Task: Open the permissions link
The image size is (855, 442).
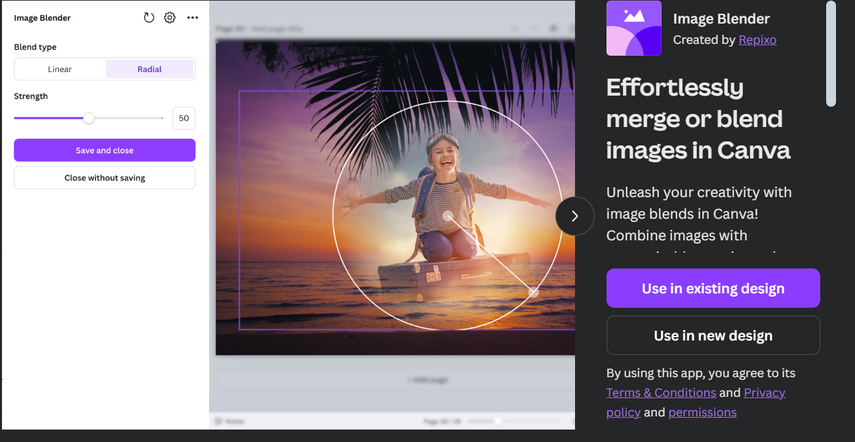Action: [x=702, y=413]
